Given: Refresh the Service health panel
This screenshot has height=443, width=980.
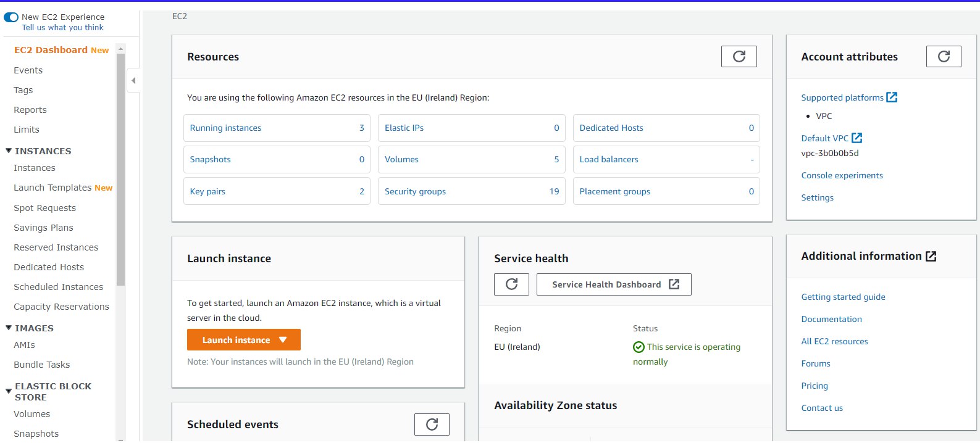Looking at the screenshot, I should point(511,284).
